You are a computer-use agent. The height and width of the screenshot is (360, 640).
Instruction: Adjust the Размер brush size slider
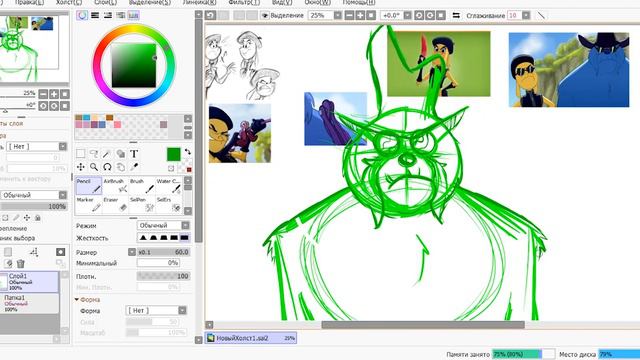(x=164, y=252)
